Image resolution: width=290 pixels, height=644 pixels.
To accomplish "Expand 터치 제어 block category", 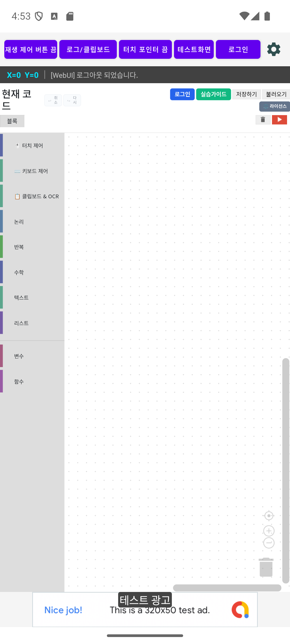I will coord(32,145).
